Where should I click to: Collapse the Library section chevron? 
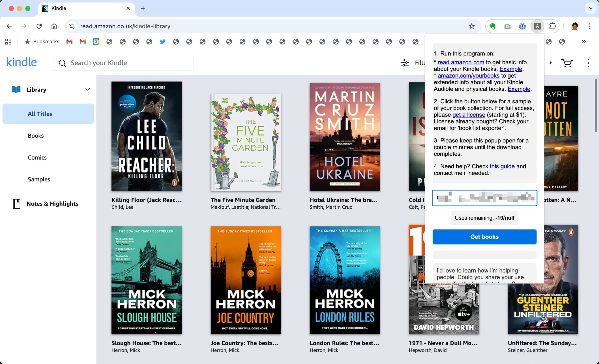coord(88,89)
